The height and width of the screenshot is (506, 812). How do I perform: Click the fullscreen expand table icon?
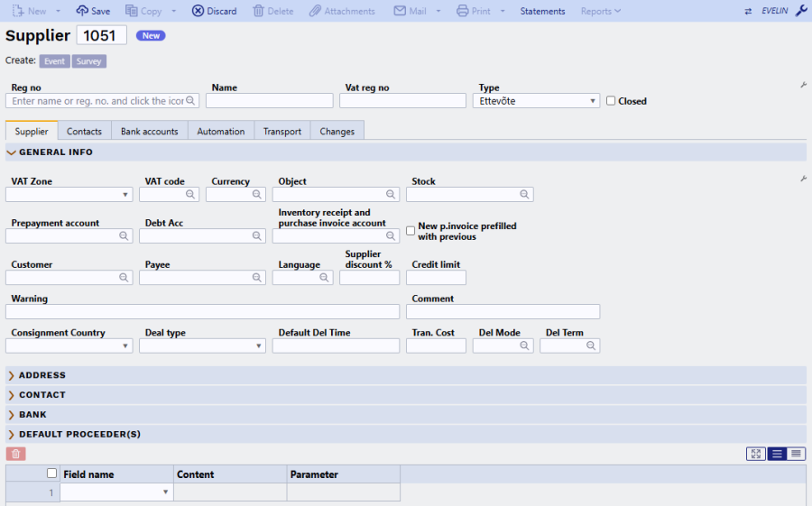click(756, 454)
